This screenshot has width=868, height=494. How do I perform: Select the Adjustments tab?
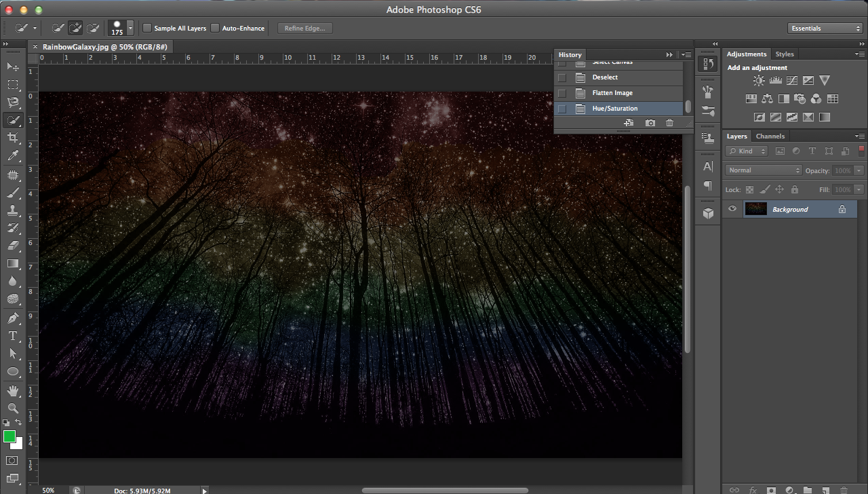coord(747,54)
